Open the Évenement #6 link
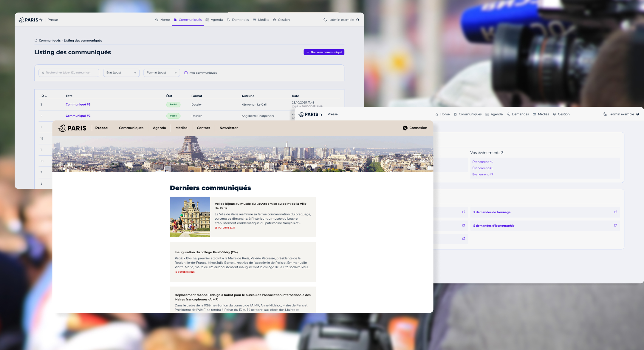Screen dimensions: 644x350 (483, 168)
